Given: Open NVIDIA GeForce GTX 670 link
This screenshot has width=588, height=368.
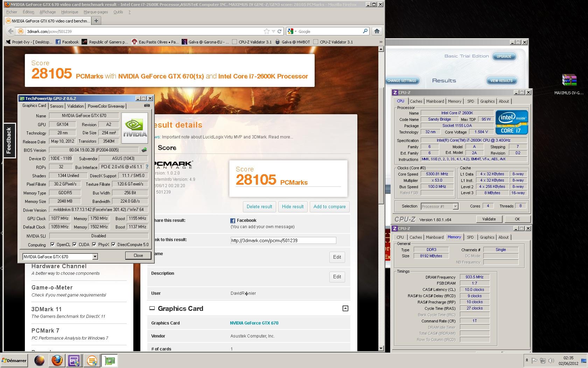Looking at the screenshot, I should (x=254, y=323).
